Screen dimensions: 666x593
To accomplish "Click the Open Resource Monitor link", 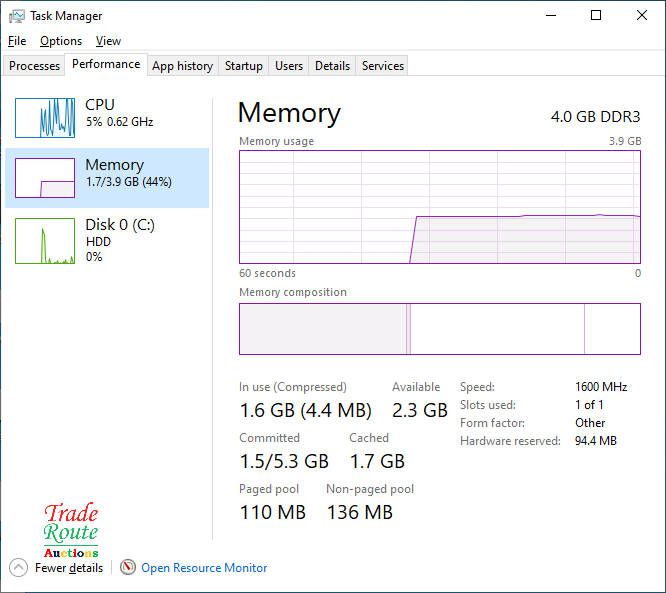I will 204,567.
